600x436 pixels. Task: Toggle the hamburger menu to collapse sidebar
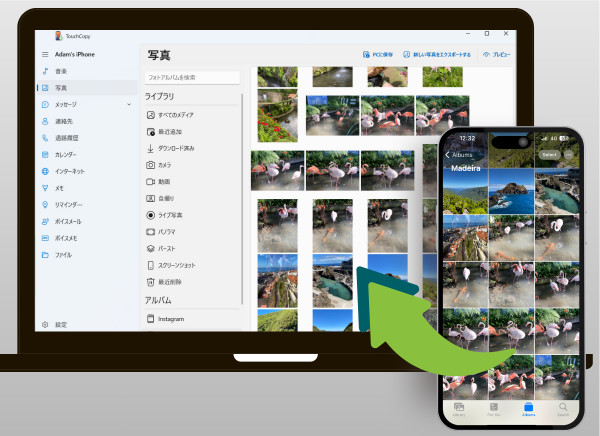pyautogui.click(x=45, y=54)
